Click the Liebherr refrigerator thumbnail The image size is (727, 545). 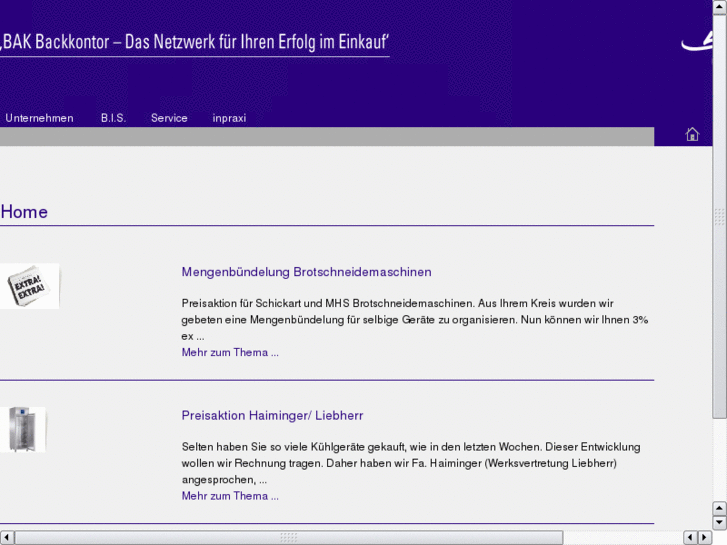pos(23,429)
